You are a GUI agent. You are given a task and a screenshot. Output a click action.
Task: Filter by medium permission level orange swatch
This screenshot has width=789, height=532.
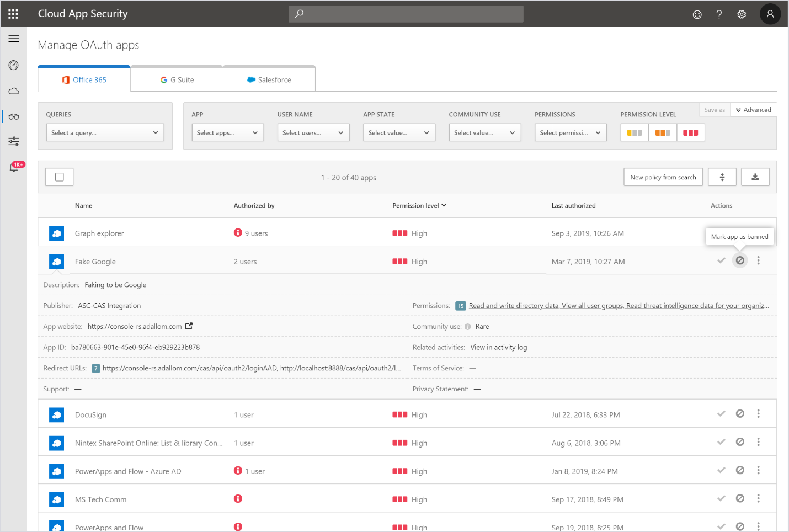click(x=662, y=132)
